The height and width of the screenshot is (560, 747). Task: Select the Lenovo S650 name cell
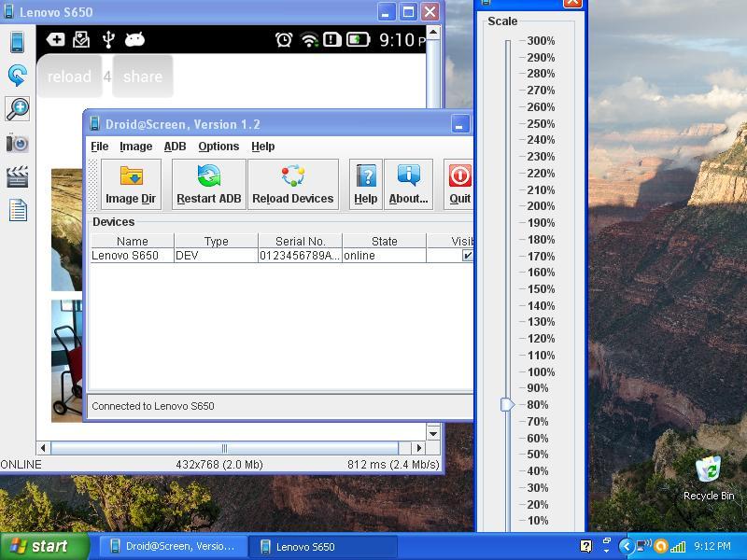tap(133, 255)
